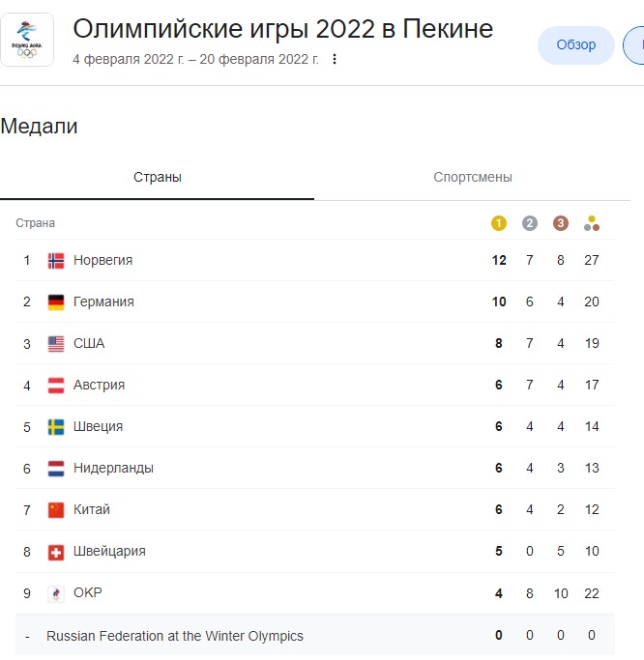Click the Олимпийские игры 2022 в Пекине title
The width and height of the screenshot is (644, 660).
click(x=282, y=29)
